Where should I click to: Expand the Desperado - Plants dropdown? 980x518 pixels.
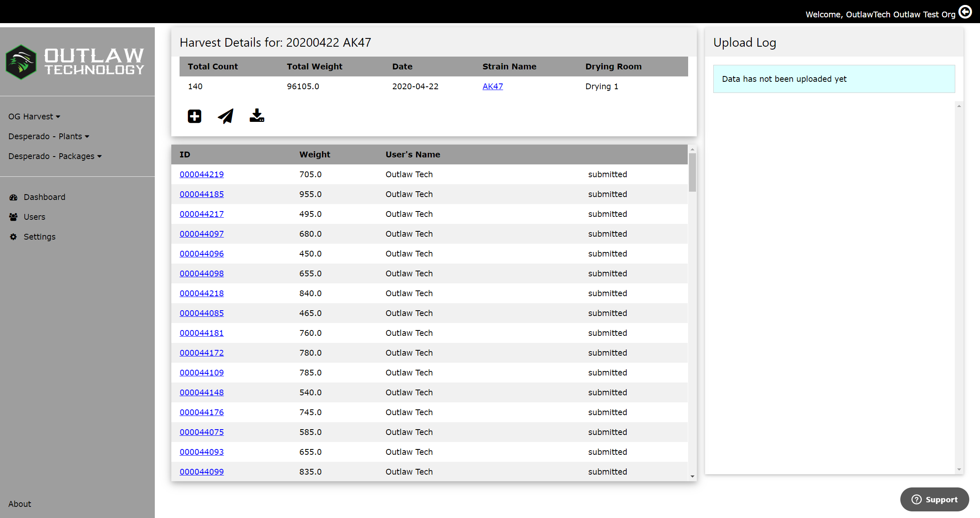point(49,136)
